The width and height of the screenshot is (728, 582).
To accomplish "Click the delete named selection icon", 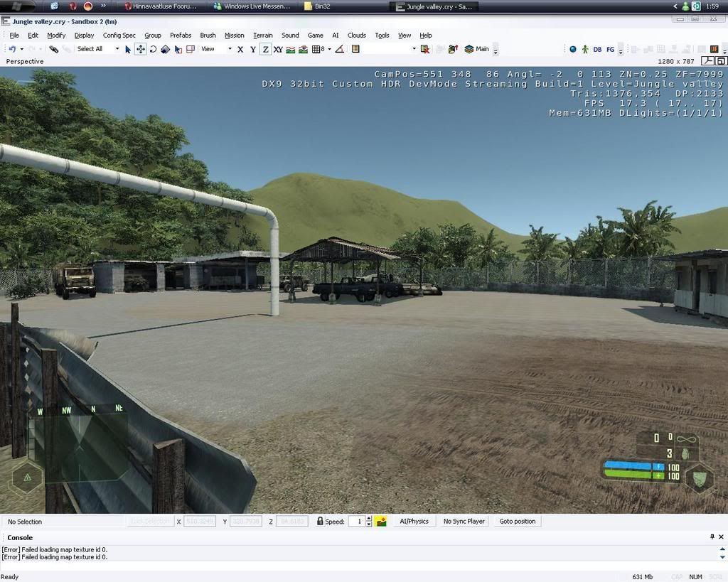I will point(425,49).
